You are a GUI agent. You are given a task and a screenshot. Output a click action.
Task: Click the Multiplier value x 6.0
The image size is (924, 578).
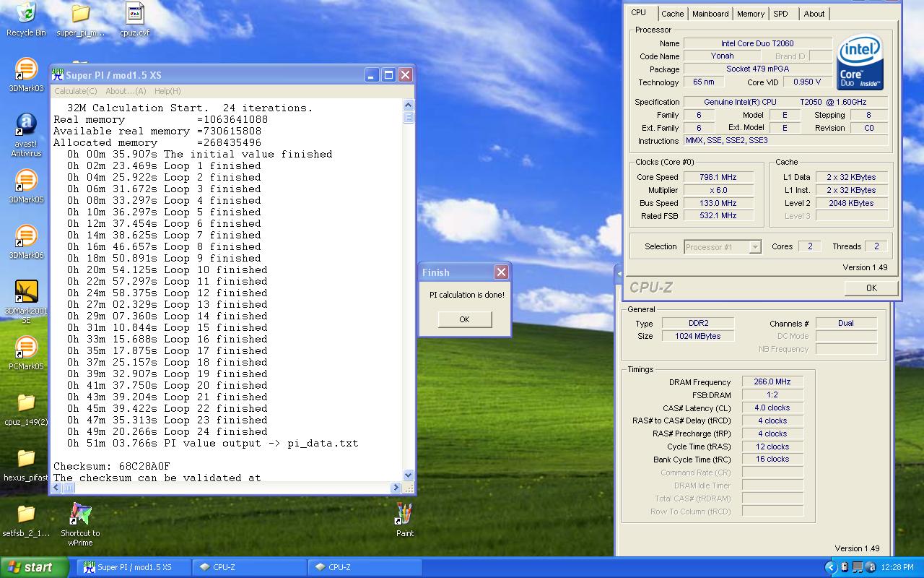718,190
